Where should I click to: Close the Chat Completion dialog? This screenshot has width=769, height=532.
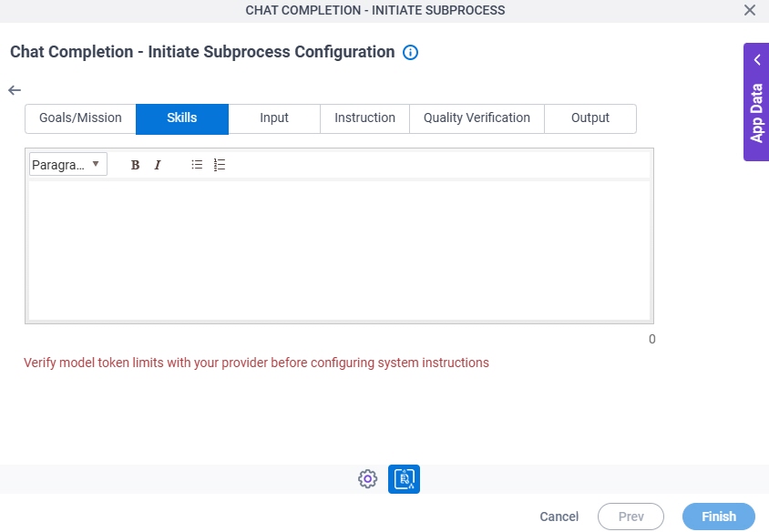(749, 10)
